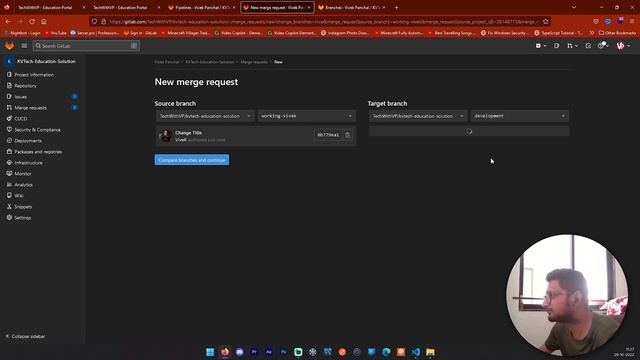Collapse the sidebar
The width and height of the screenshot is (640, 360).
point(25,336)
